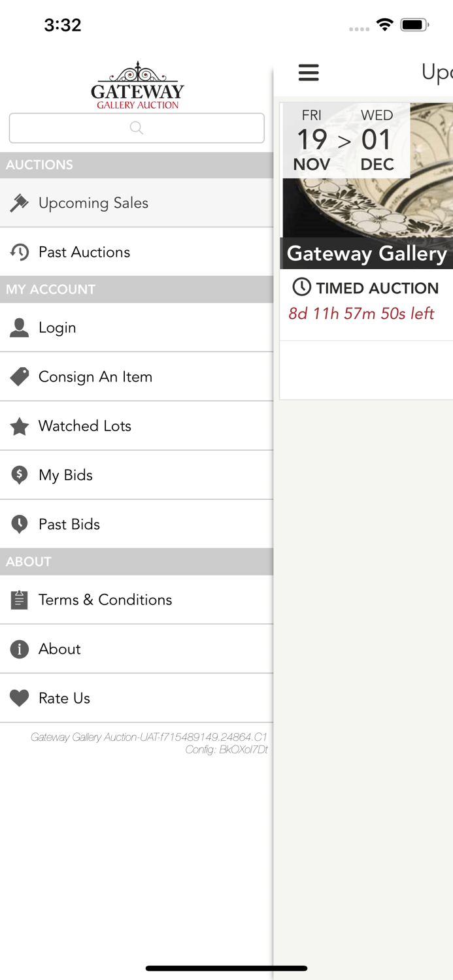Tap the Login person icon
453x980 pixels.
(20, 327)
